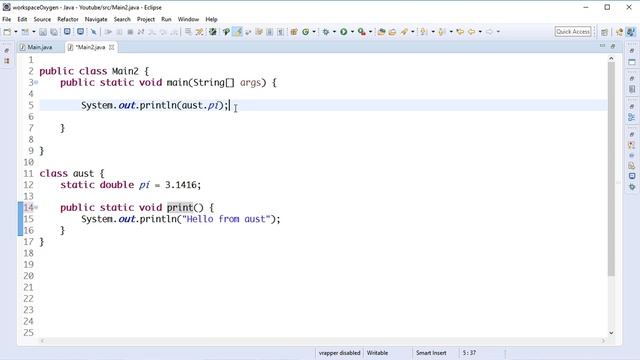Screen dimensions: 640x360
Task: Expand the Run configurations dropdown arrow
Action: coord(352,32)
